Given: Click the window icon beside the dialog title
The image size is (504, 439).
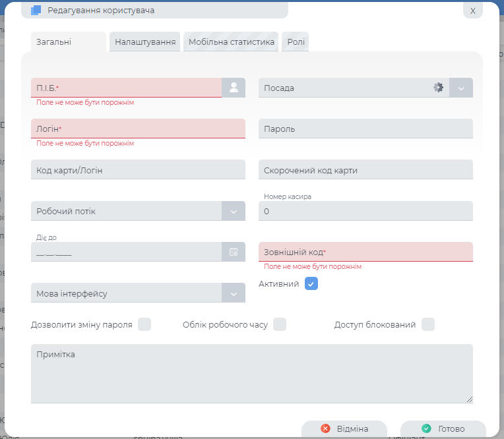Looking at the screenshot, I should tap(36, 10).
